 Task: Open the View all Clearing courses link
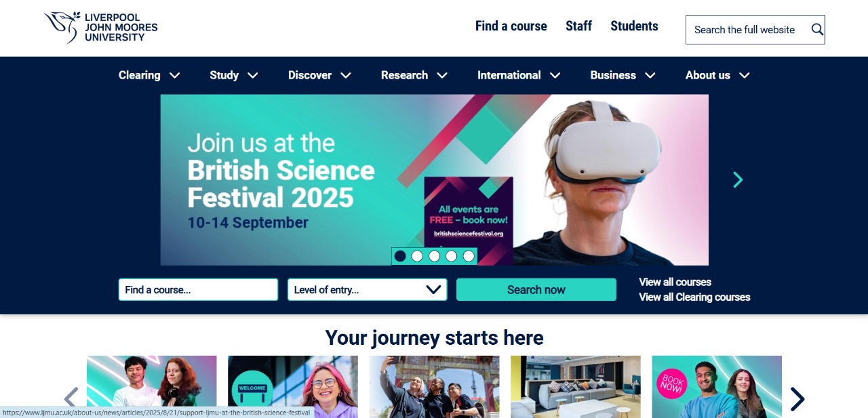click(x=694, y=297)
